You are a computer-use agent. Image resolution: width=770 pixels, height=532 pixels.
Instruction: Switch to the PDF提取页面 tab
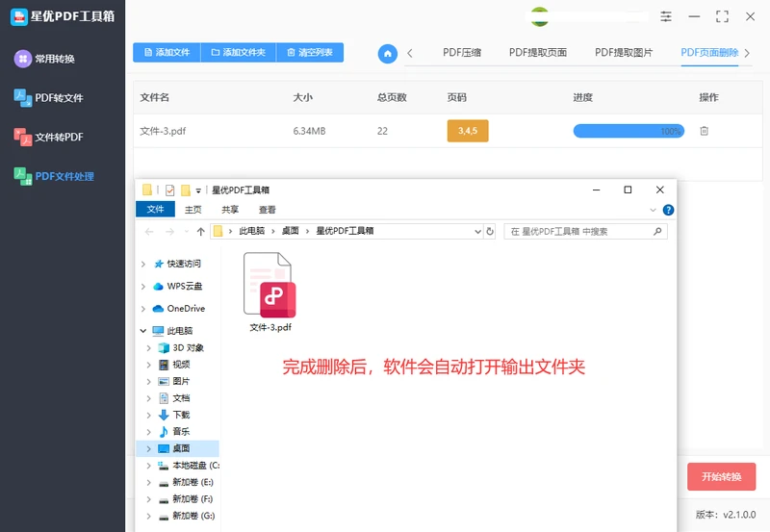[538, 53]
